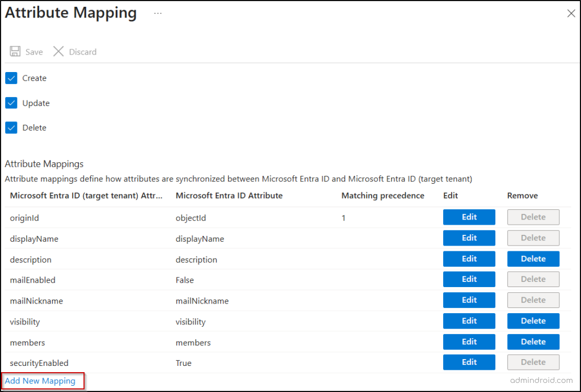Uncheck the Create checkbox
This screenshot has width=581, height=392.
point(11,78)
